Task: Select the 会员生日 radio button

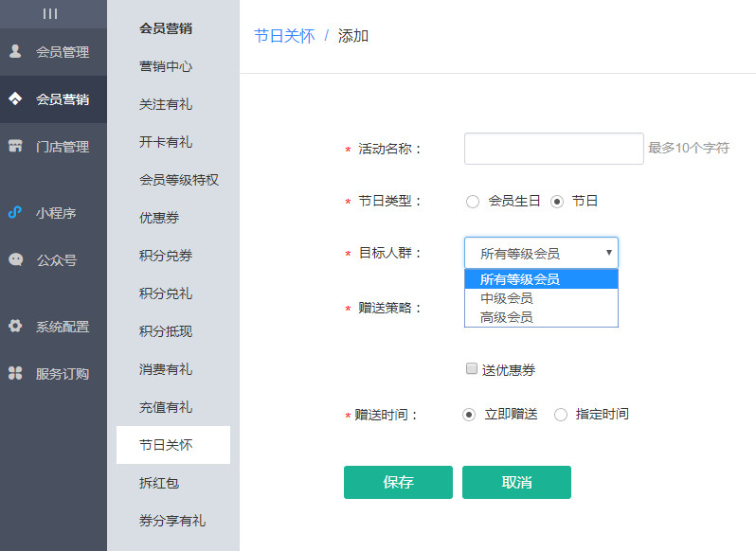Action: [x=473, y=202]
